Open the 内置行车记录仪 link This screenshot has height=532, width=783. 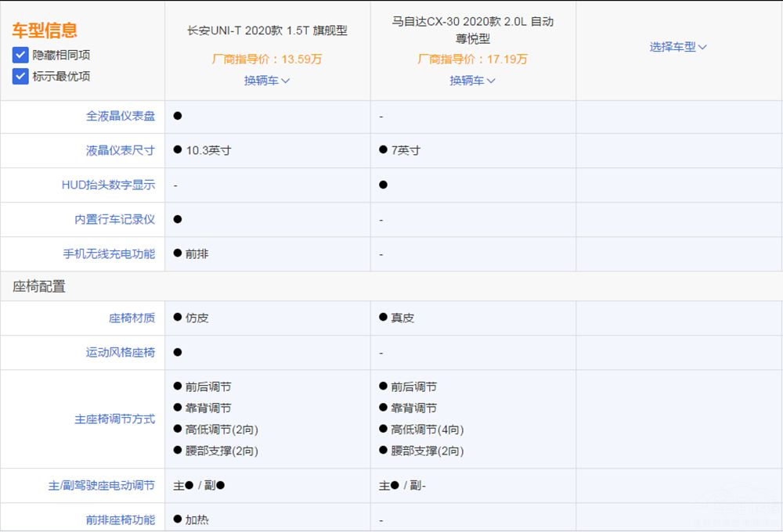(114, 219)
